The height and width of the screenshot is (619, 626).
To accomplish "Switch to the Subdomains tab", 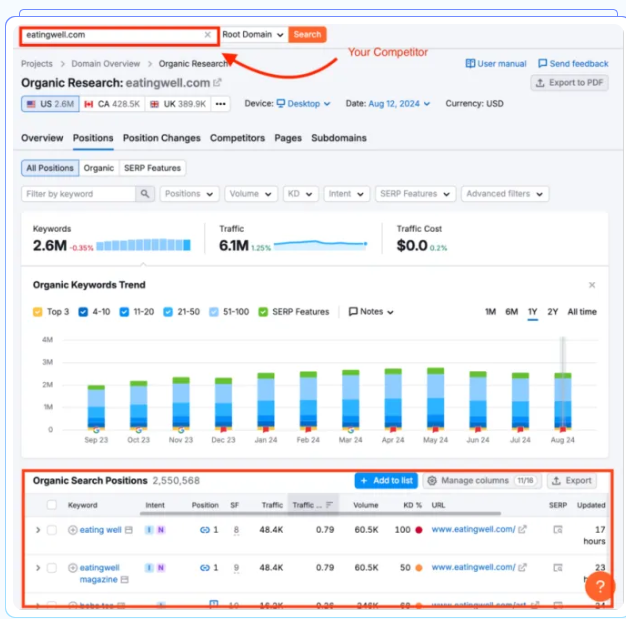I will pos(339,138).
